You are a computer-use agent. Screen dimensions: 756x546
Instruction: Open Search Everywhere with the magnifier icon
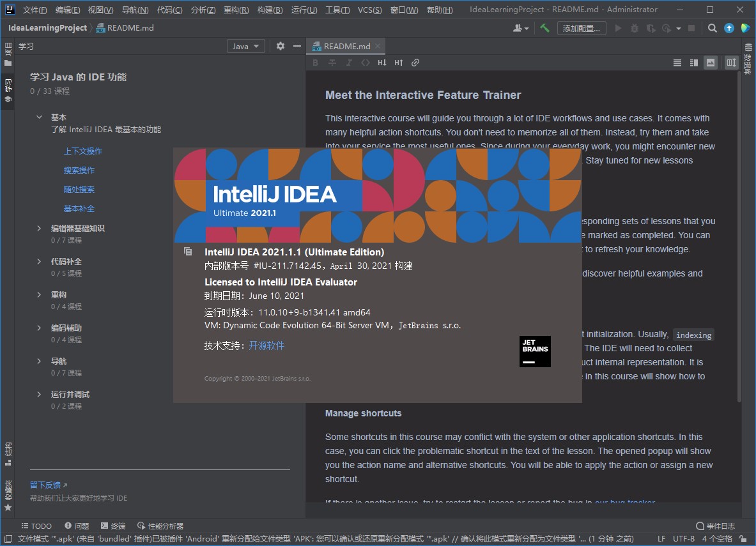(712, 28)
